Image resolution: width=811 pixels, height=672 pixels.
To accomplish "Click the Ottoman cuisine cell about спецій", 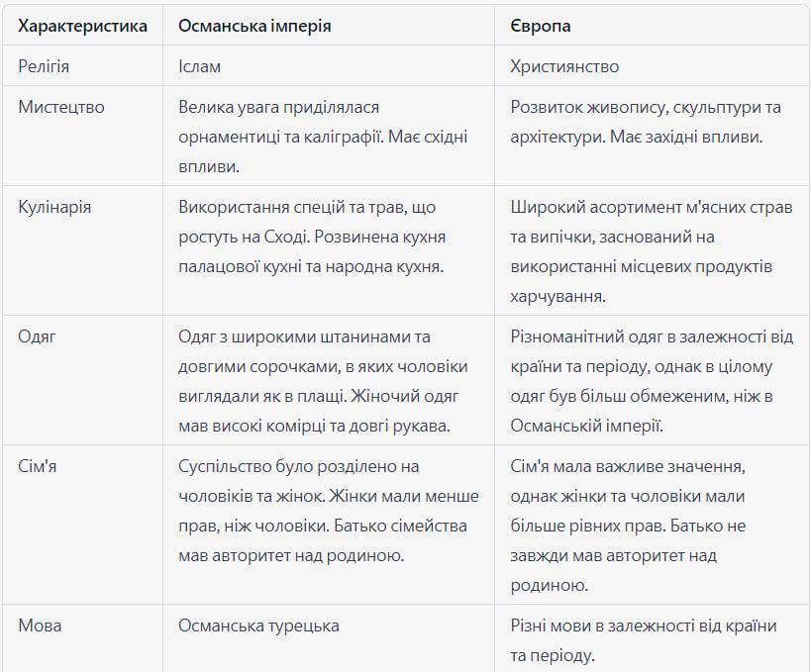I will [312, 237].
